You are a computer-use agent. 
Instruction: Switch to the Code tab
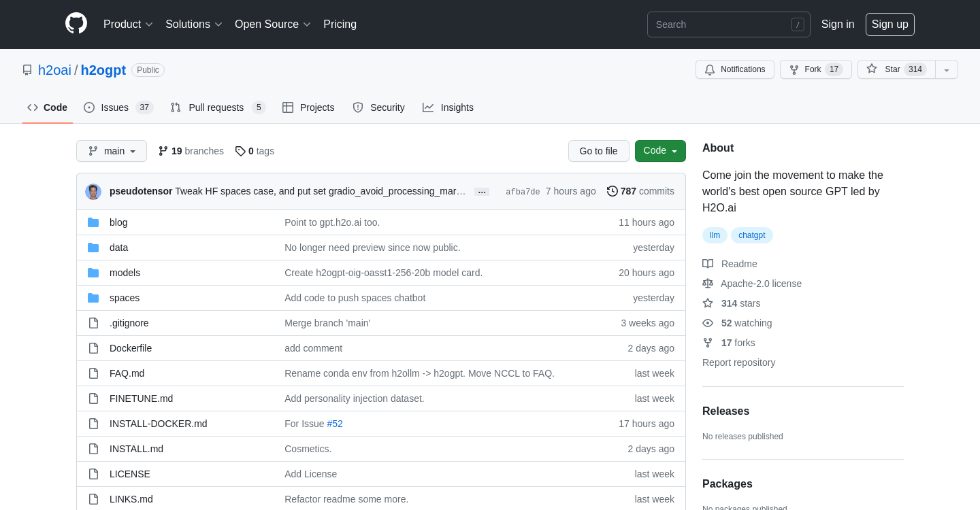tap(48, 107)
